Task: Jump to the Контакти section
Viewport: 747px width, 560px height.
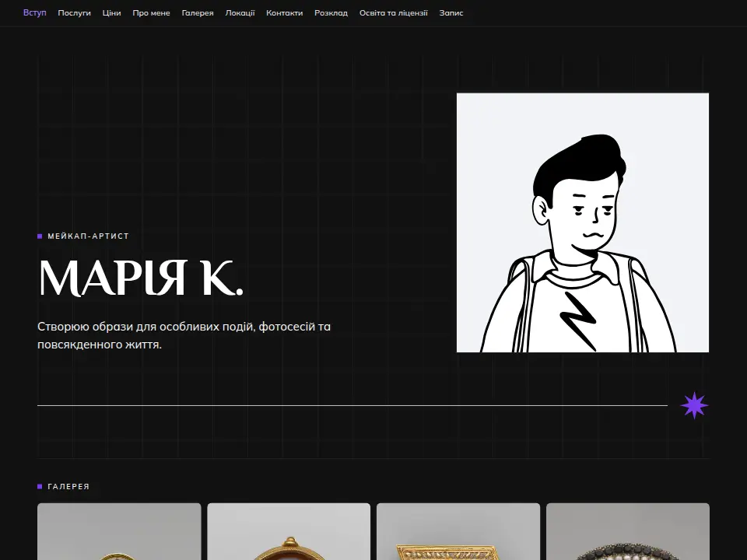Action: click(x=285, y=13)
